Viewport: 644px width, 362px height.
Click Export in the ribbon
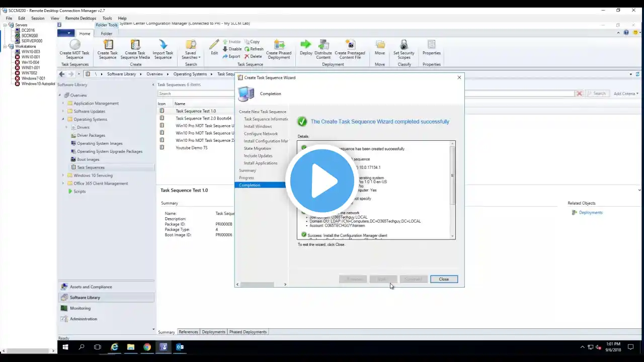coord(231,56)
